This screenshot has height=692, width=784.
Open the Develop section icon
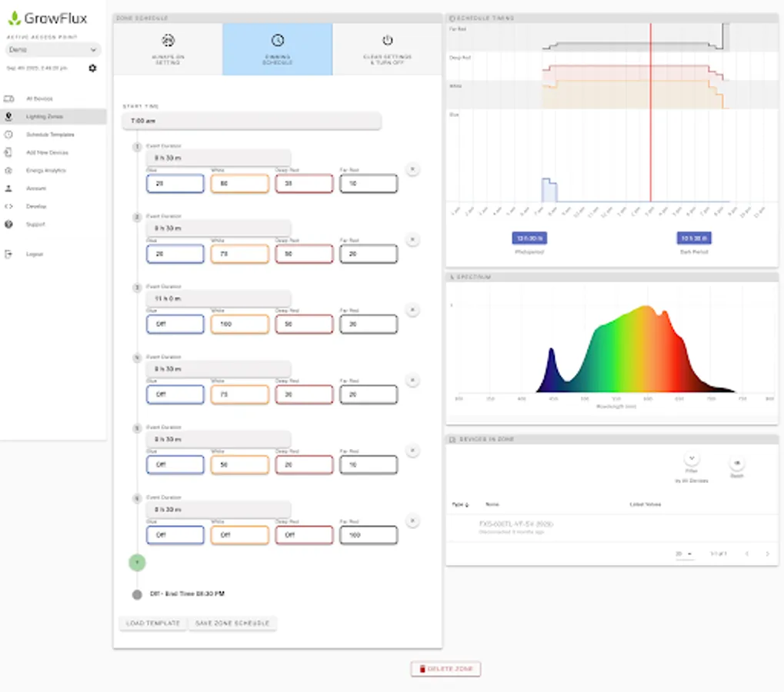point(8,206)
